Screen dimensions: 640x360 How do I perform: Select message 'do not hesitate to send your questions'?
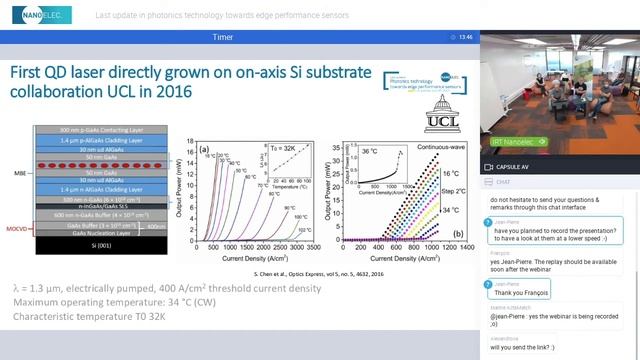click(555, 203)
